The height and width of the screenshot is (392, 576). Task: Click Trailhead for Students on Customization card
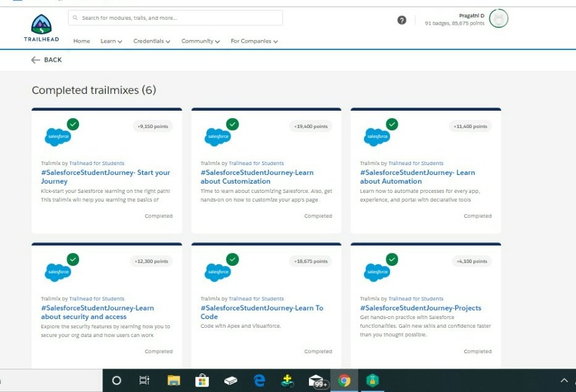pyautogui.click(x=256, y=163)
